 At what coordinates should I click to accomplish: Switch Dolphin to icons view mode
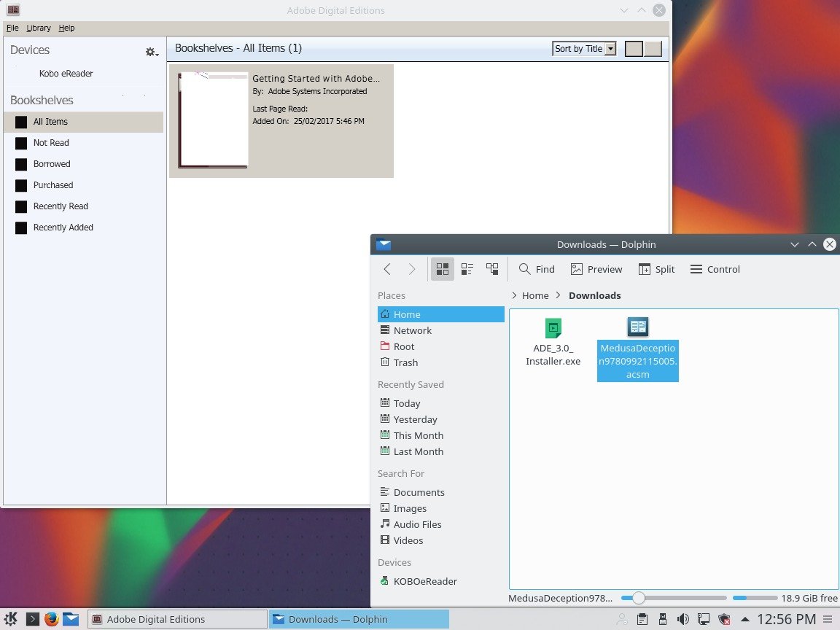pyautogui.click(x=443, y=269)
